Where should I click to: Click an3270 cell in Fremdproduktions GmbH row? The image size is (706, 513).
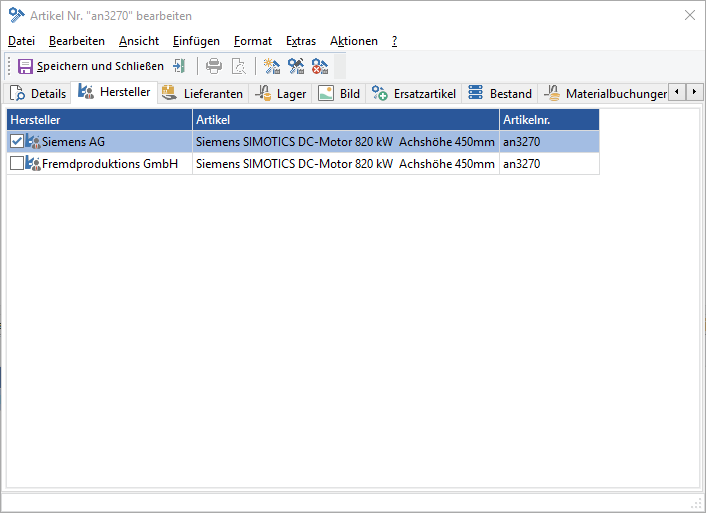(549, 163)
